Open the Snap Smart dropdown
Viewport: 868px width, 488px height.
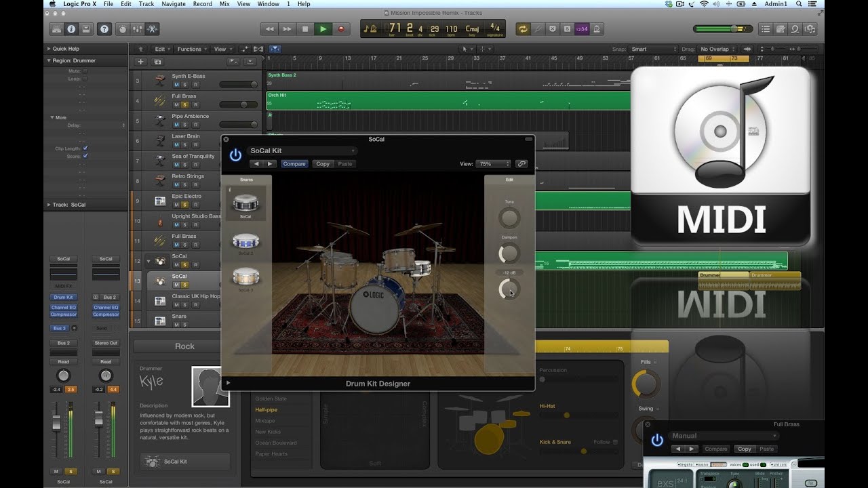(x=653, y=49)
